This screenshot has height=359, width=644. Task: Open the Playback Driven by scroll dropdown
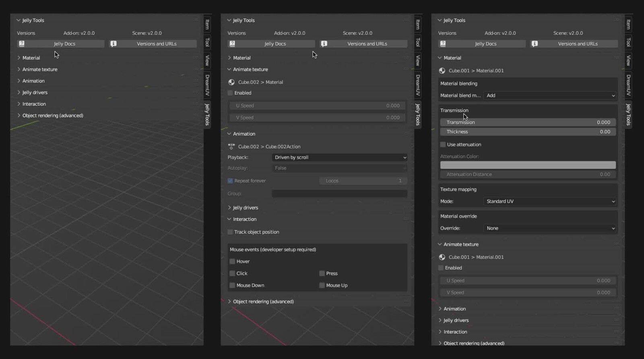coord(340,157)
